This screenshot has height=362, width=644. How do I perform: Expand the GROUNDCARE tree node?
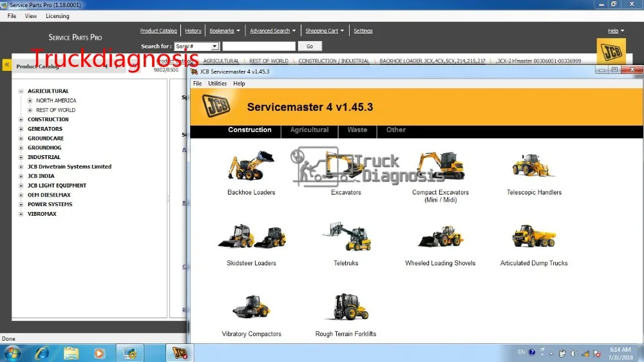point(21,138)
